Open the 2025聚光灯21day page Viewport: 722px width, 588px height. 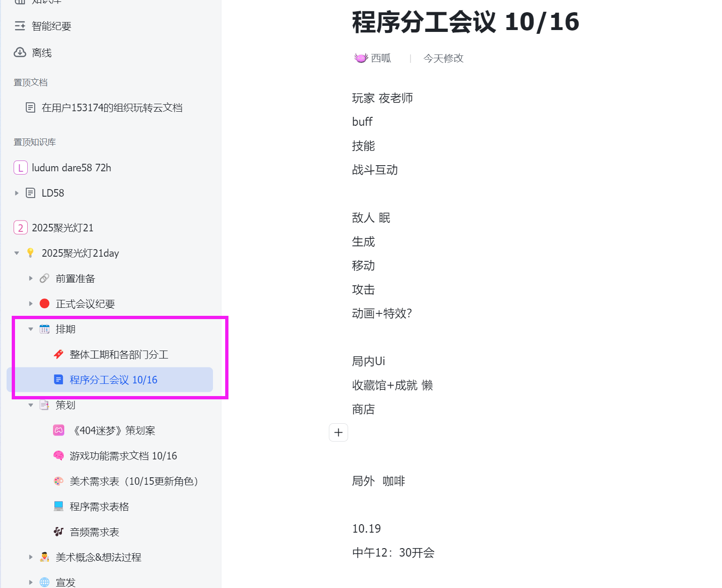[80, 253]
